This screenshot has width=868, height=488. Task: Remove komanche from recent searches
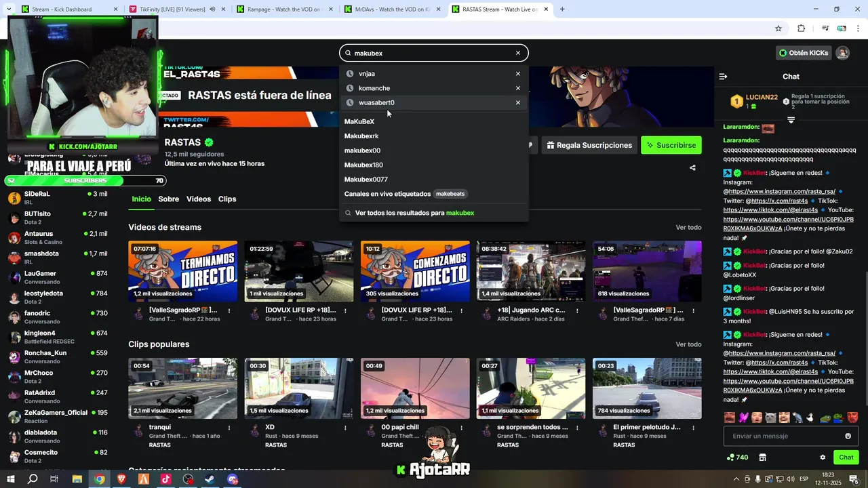click(518, 88)
